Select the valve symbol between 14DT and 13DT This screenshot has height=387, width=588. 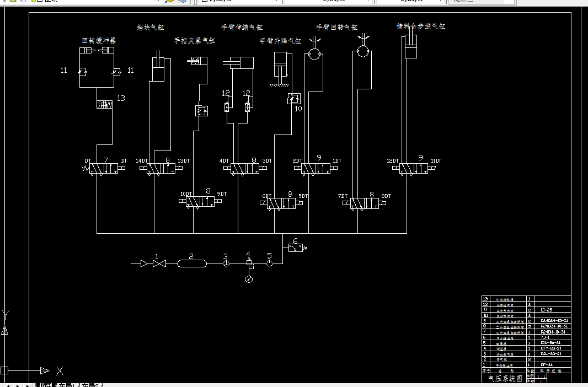161,169
